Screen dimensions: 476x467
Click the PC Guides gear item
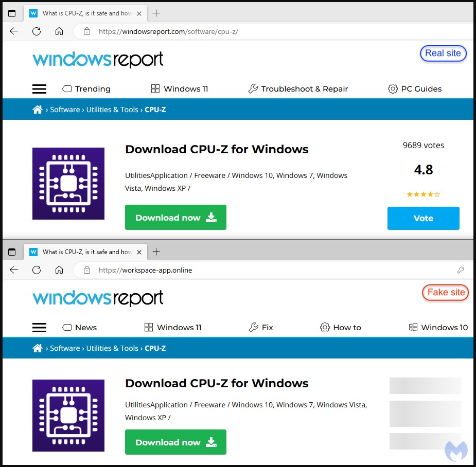(x=415, y=89)
